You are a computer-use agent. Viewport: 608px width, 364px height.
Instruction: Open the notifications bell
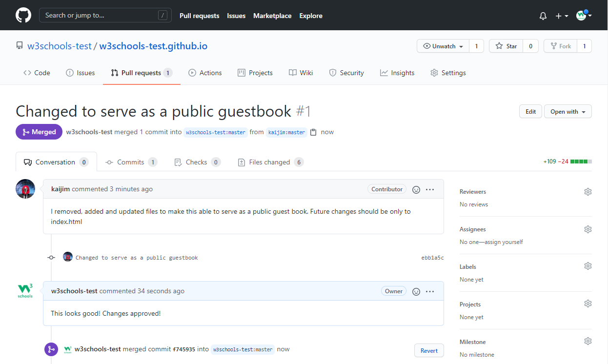point(543,16)
